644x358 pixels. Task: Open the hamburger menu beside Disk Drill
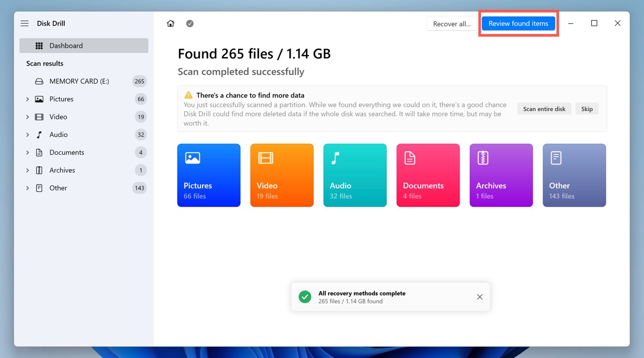point(25,23)
